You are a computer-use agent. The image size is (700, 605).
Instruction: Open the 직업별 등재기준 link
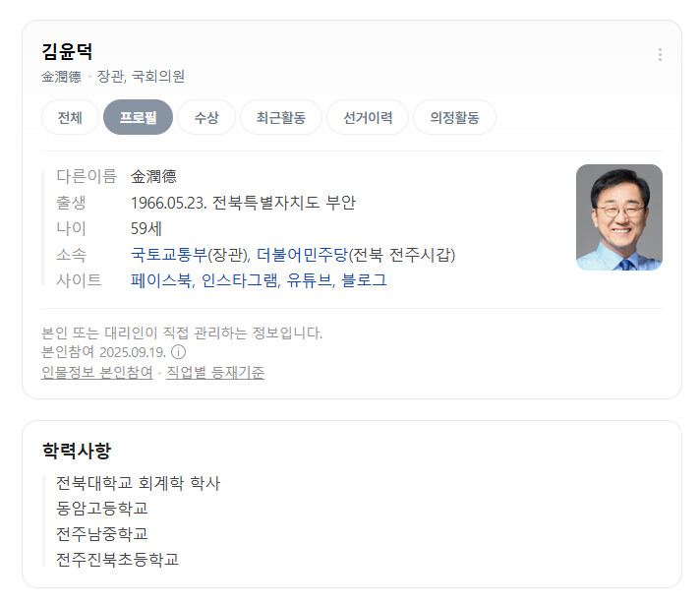[x=215, y=372]
